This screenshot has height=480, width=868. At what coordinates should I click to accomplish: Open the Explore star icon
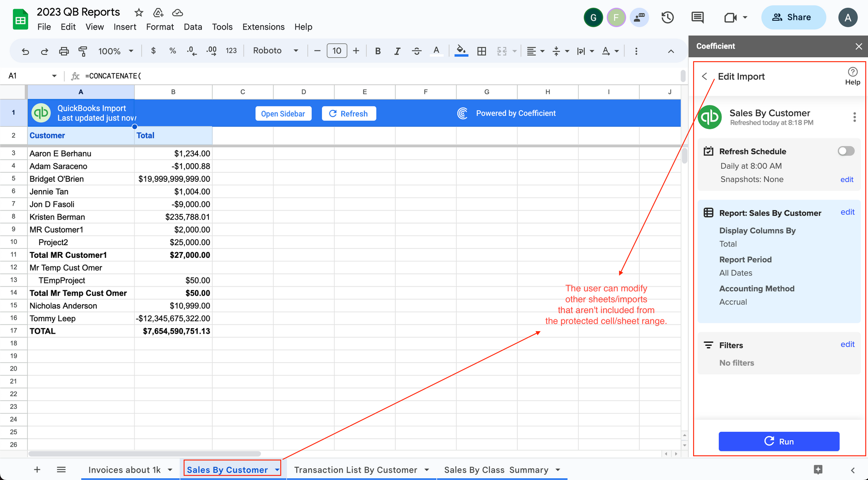[818, 470]
